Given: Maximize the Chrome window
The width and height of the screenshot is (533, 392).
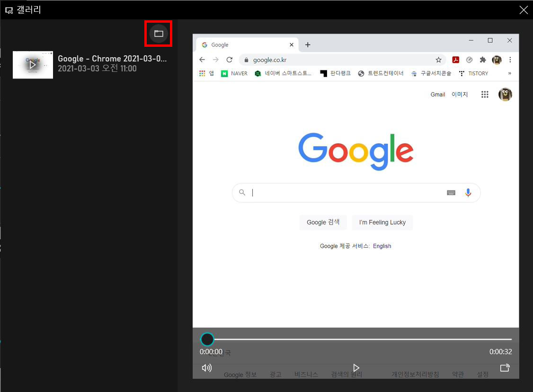Looking at the screenshot, I should (490, 40).
